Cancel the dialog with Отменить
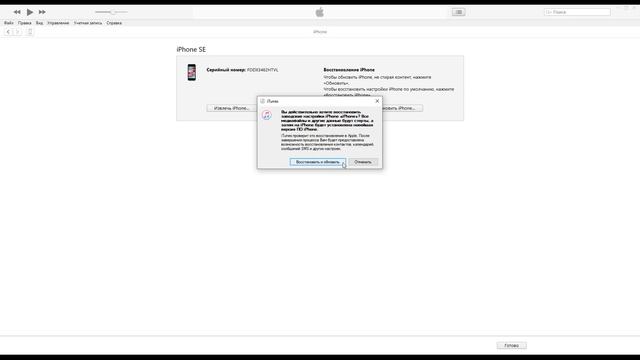 click(x=363, y=162)
